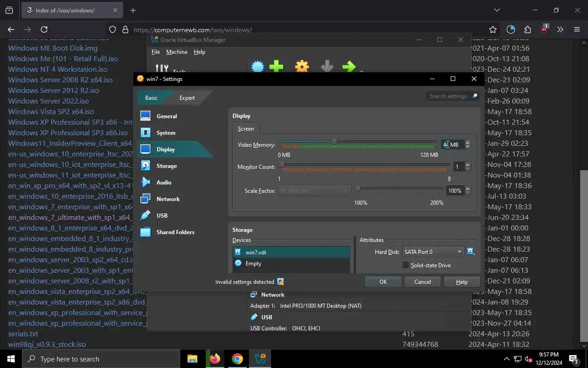Open the File menu in VirtualBox Manager
This screenshot has width=588, height=368.
(x=156, y=52)
